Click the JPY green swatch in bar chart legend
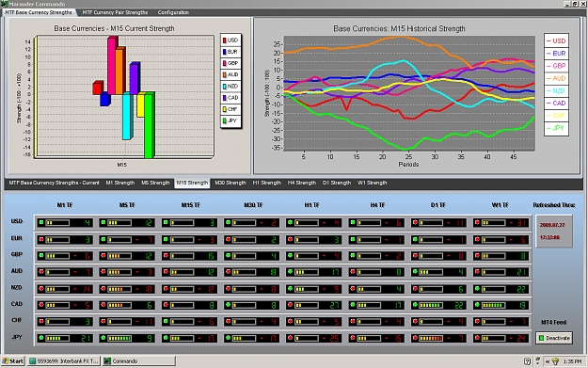The height and width of the screenshot is (368, 588). 224,120
